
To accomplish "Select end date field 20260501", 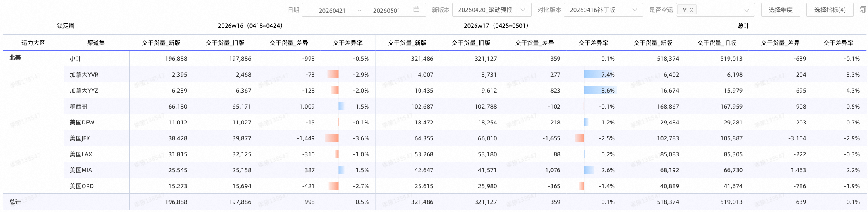I will 386,10.
